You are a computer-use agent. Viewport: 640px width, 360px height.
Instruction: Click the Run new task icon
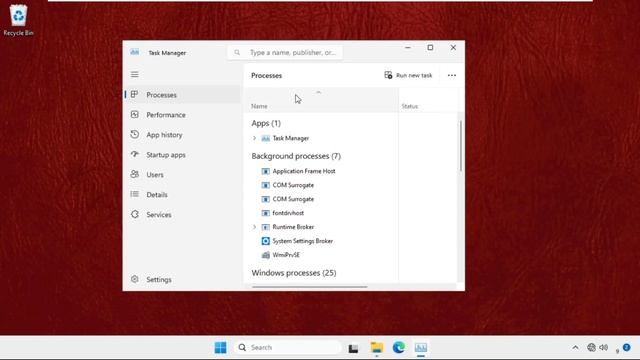click(x=388, y=75)
